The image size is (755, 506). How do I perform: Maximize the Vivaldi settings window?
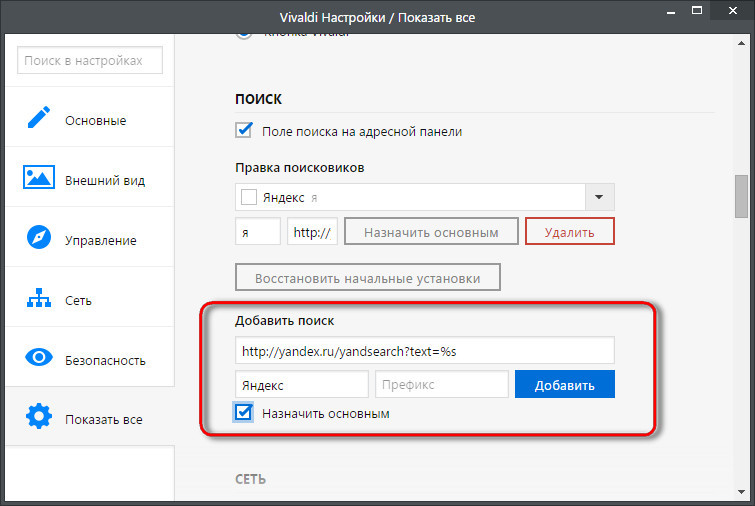coord(697,11)
